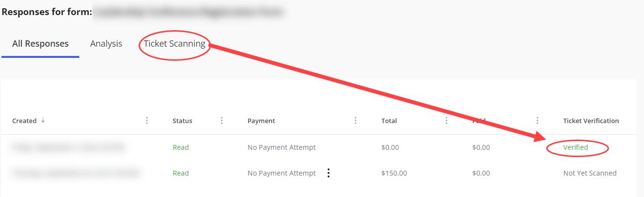Image resolution: width=644 pixels, height=197 pixels.
Task: Sort by the Status column header
Action: point(182,121)
